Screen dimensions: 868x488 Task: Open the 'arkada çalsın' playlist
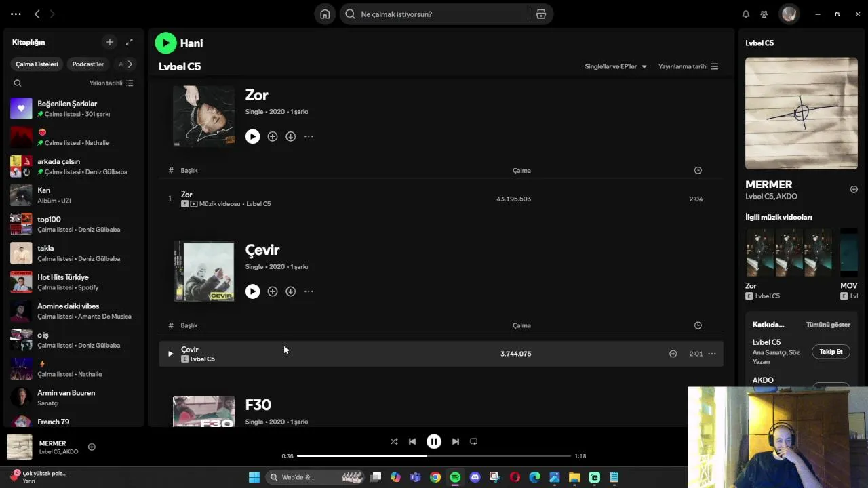74,166
